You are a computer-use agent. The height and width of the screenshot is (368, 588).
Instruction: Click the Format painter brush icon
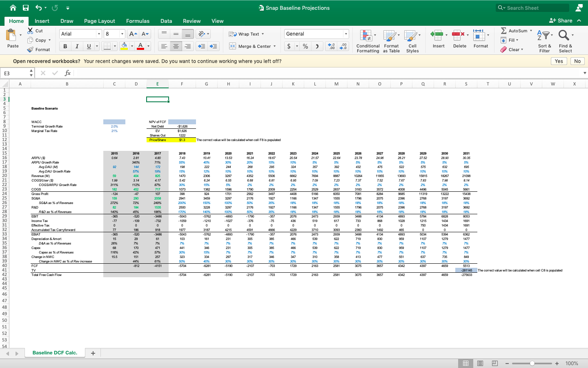(x=30, y=49)
